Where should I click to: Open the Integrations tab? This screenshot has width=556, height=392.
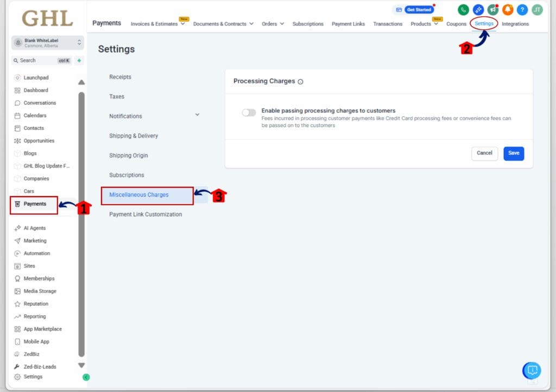click(x=515, y=24)
